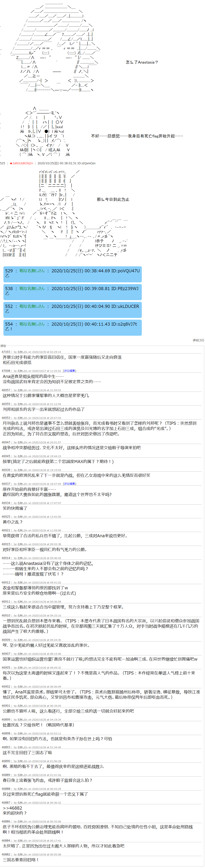The width and height of the screenshot is (205, 868).
Task: Click 评论编辑 link on comment 46937
Action: point(70,484)
